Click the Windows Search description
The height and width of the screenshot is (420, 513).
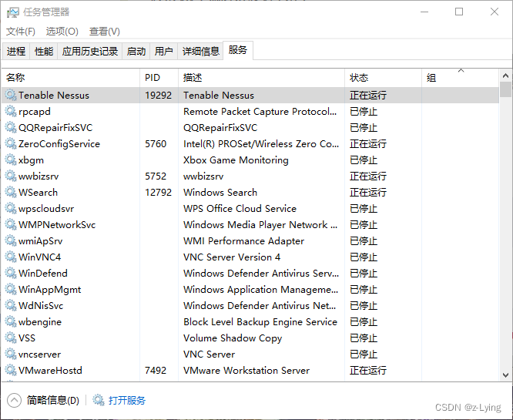[x=220, y=193]
